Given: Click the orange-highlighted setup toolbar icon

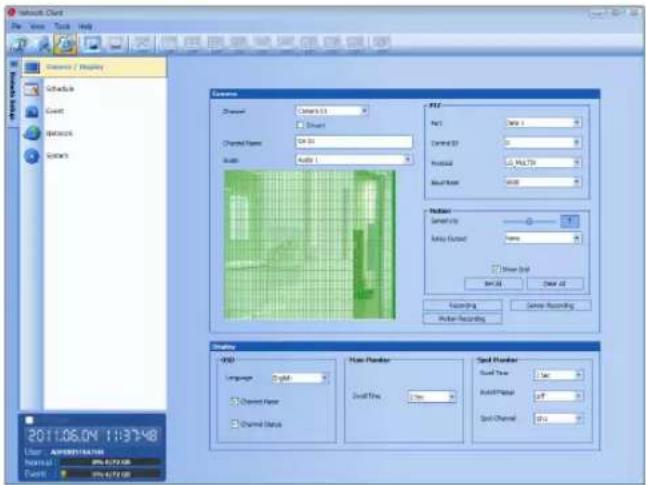Looking at the screenshot, I should pos(65,44).
